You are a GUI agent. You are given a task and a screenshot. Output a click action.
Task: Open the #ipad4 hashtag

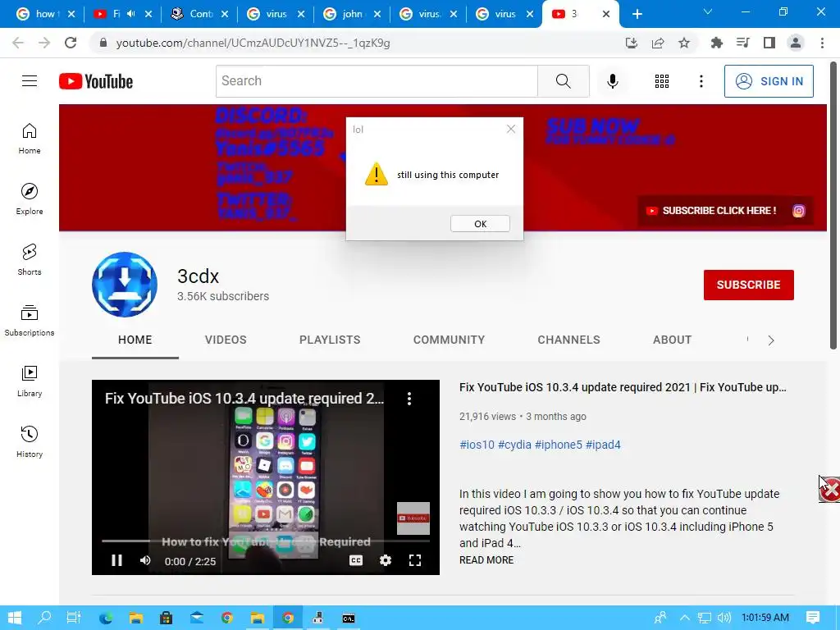[x=603, y=445]
